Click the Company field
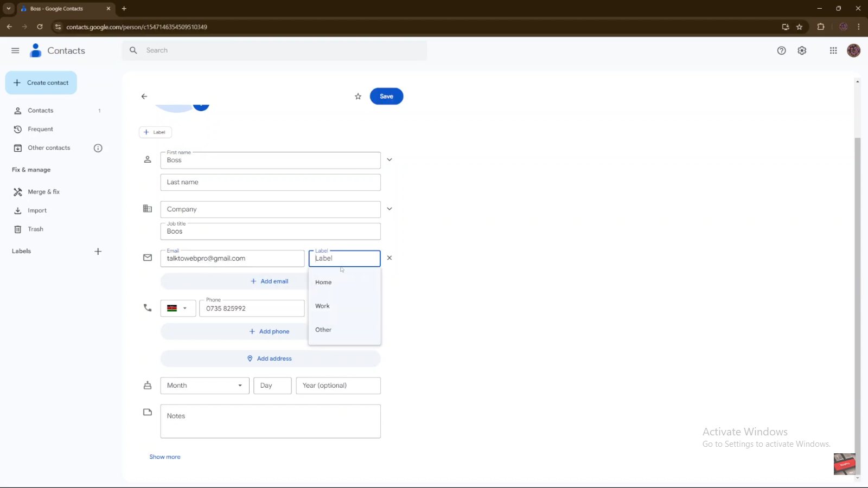This screenshot has width=868, height=488. click(270, 209)
